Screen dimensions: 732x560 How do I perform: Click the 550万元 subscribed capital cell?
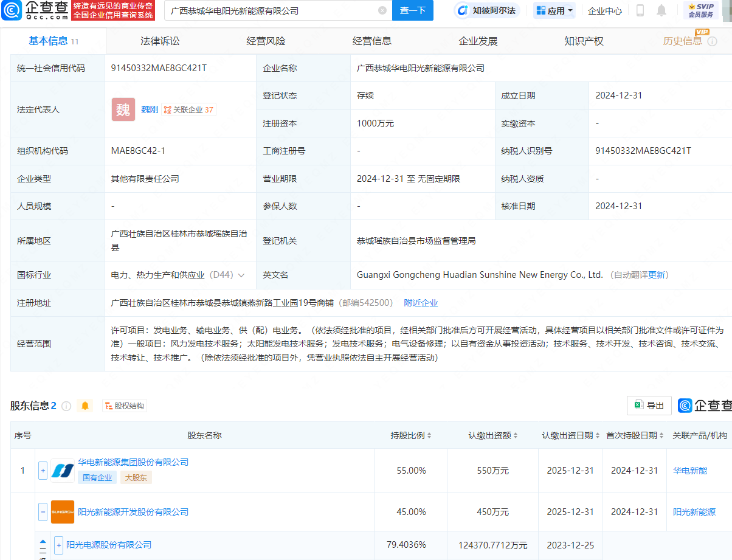point(492,471)
